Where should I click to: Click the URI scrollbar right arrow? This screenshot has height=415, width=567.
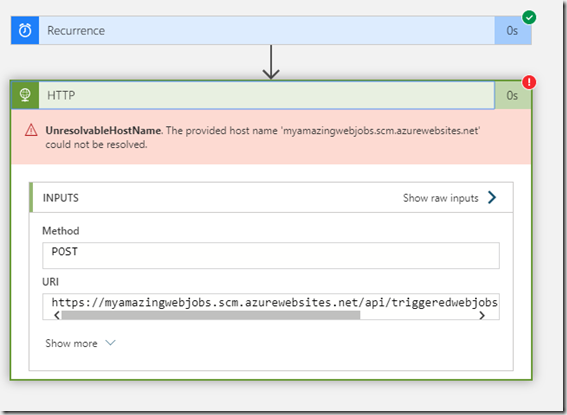[x=482, y=315]
